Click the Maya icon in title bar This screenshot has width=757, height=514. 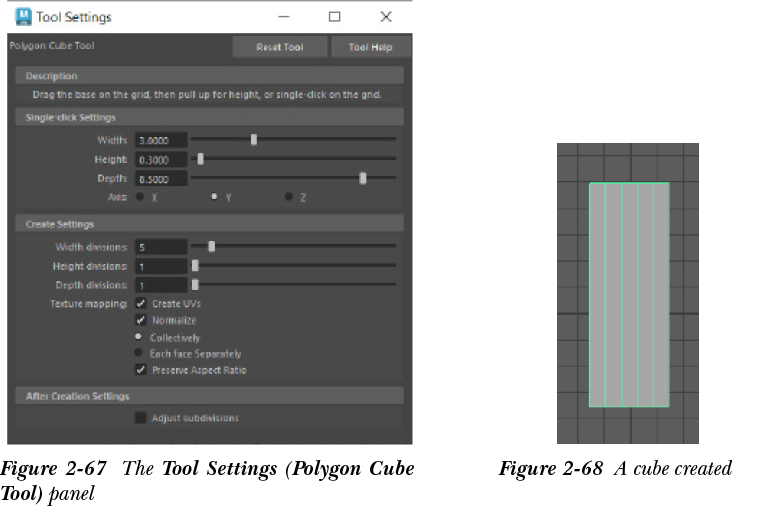[23, 17]
